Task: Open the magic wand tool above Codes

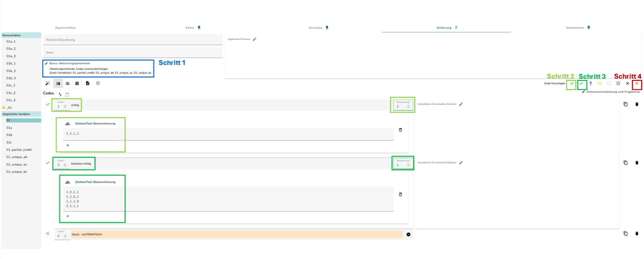Action: (x=47, y=83)
